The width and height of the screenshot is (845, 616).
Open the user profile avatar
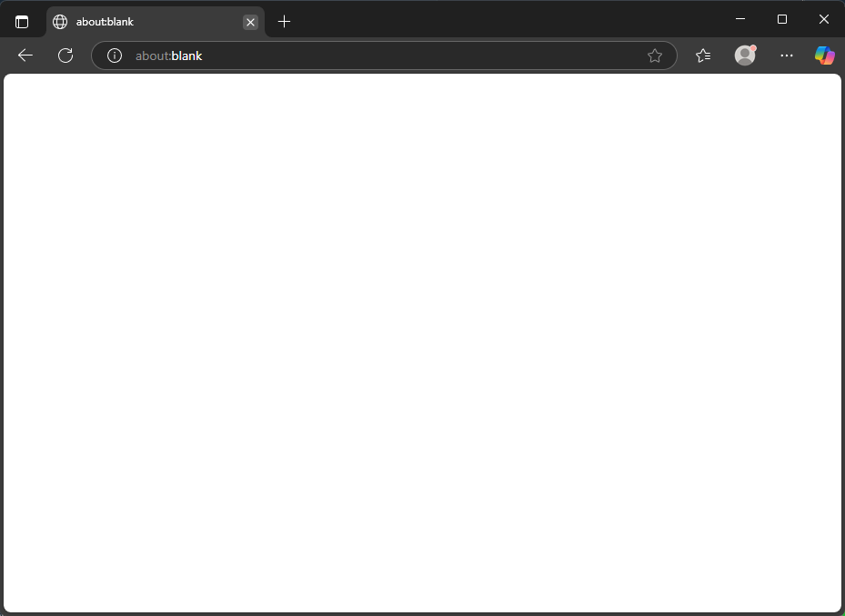745,56
